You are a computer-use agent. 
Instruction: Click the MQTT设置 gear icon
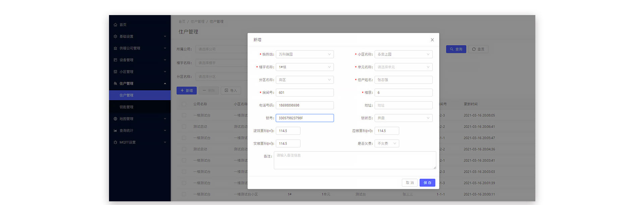[115, 142]
